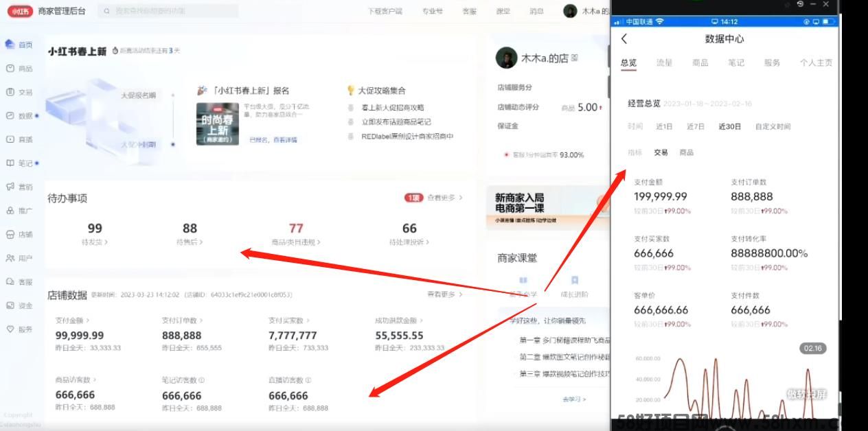
Task: Click the user avatar in top bar
Action: [570, 11]
